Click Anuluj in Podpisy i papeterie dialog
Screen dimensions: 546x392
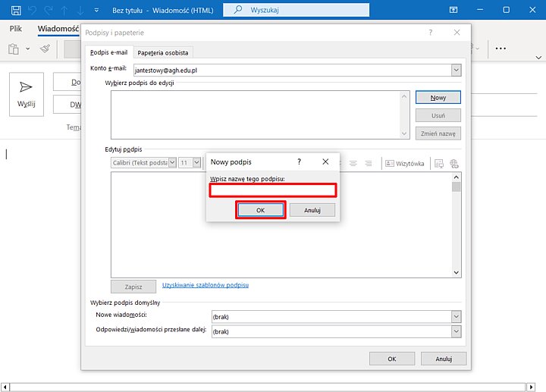[x=444, y=359]
